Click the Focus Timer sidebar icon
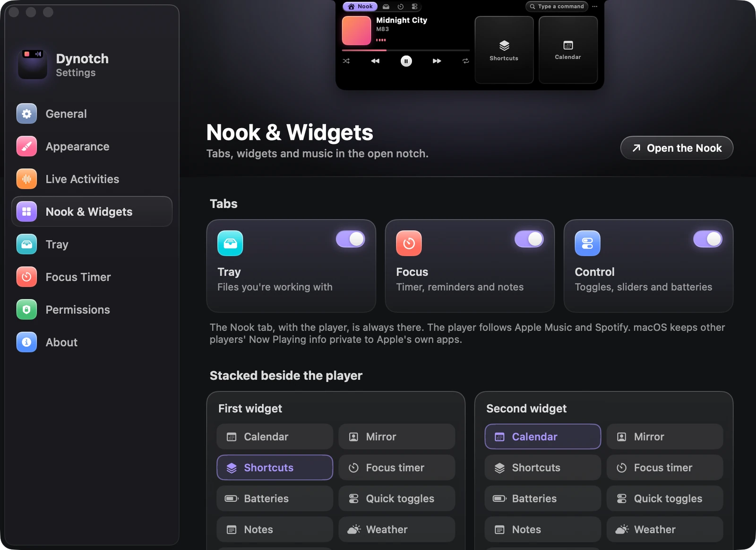 point(26,277)
